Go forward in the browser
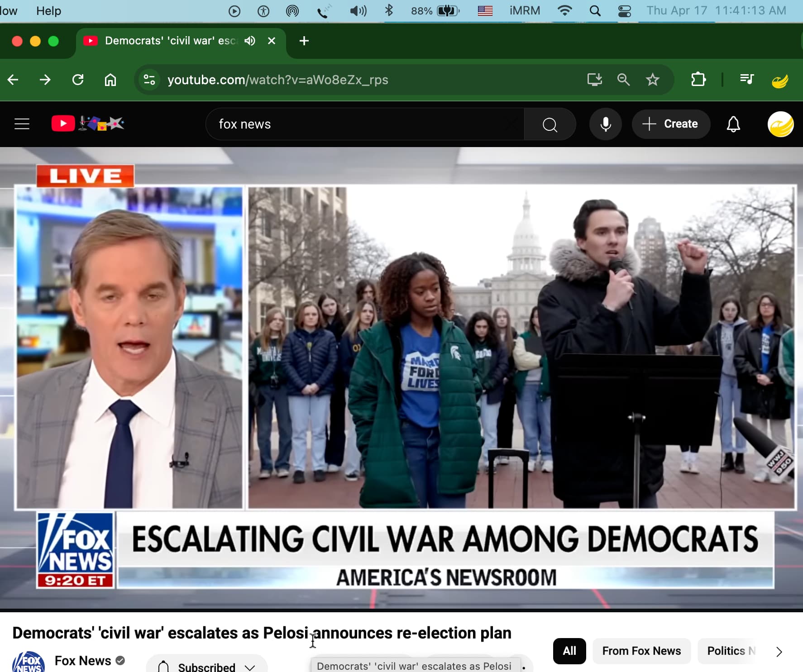 pyautogui.click(x=45, y=80)
